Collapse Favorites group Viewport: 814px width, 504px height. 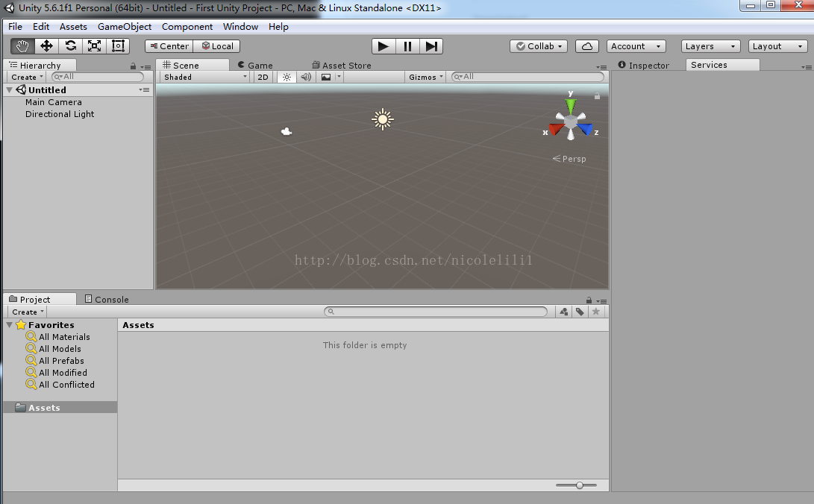click(10, 324)
